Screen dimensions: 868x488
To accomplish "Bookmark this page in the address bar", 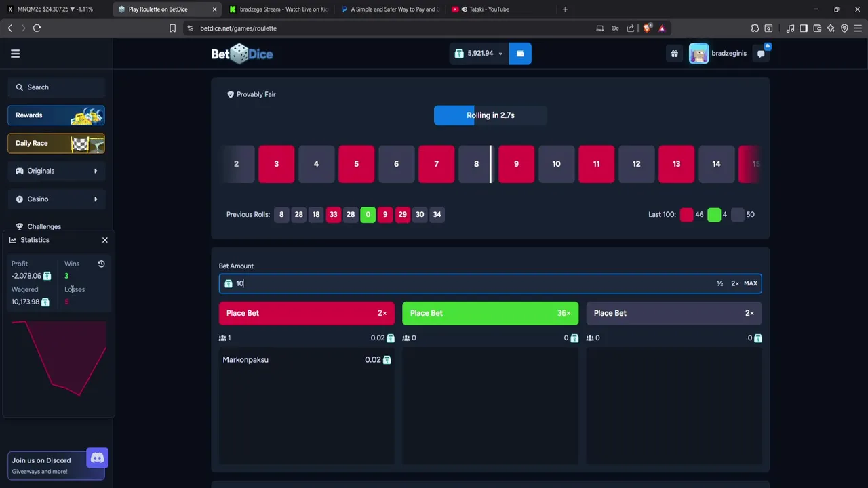I will [x=172, y=28].
